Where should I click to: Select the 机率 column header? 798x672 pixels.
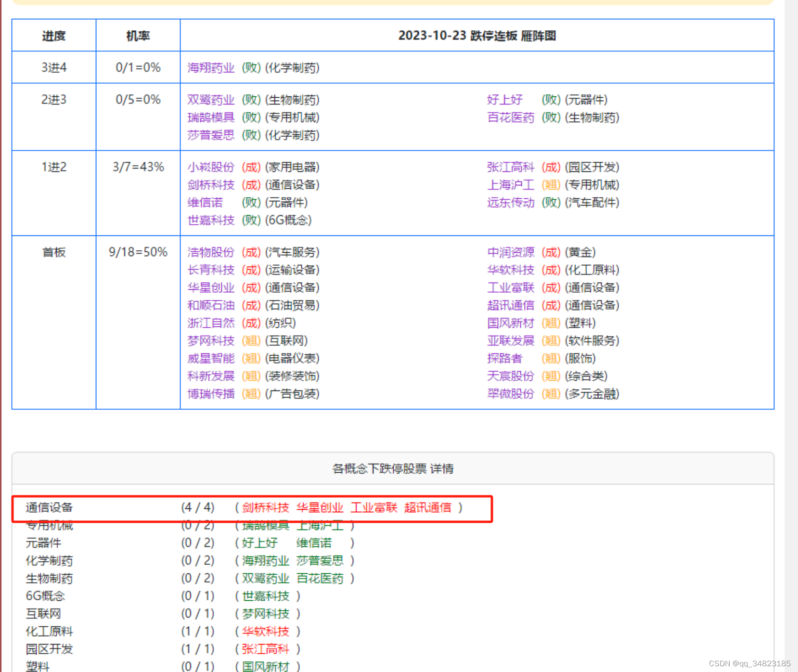tap(138, 36)
